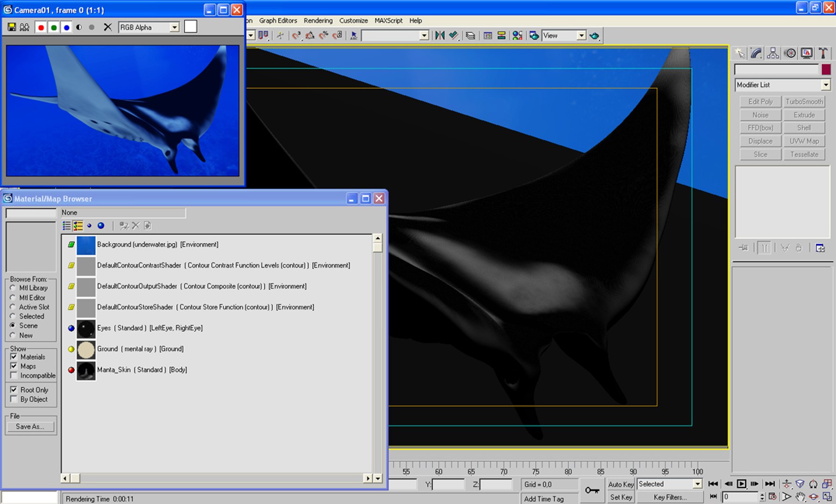Click the Key Filters... button
Viewport: 836px width, 504px height.
670,497
